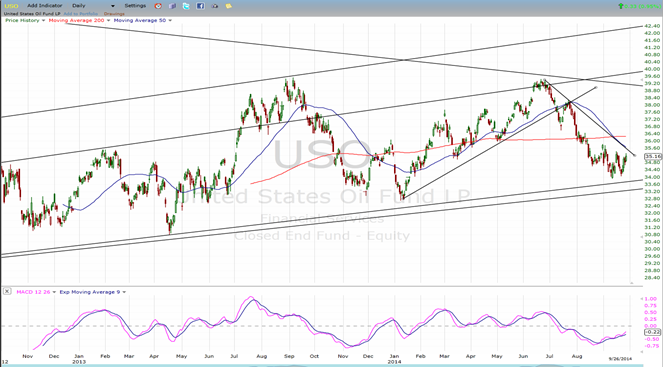
Task: Click the camera snapshot icon
Action: pos(214,6)
